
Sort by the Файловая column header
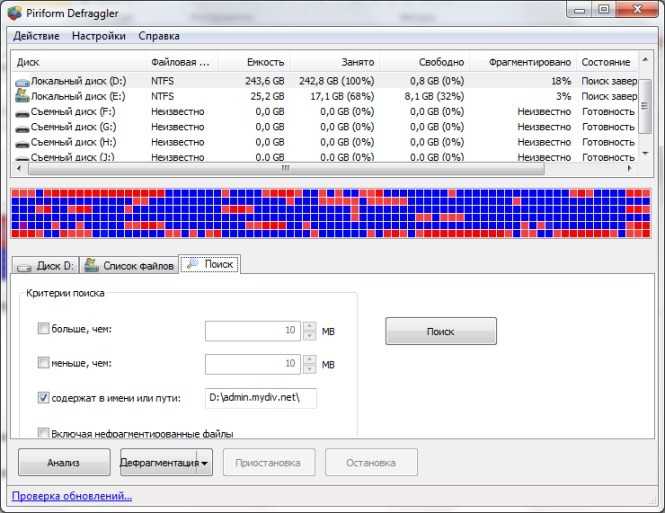coord(182,62)
